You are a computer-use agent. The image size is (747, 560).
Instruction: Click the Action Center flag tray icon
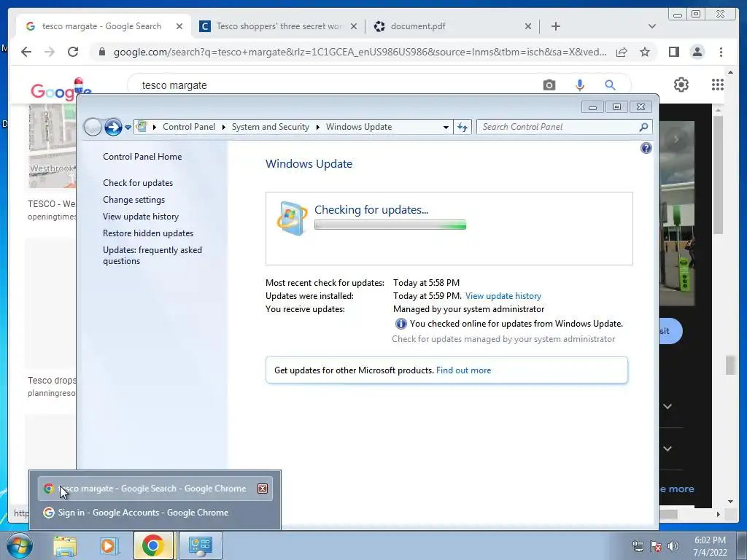(656, 546)
